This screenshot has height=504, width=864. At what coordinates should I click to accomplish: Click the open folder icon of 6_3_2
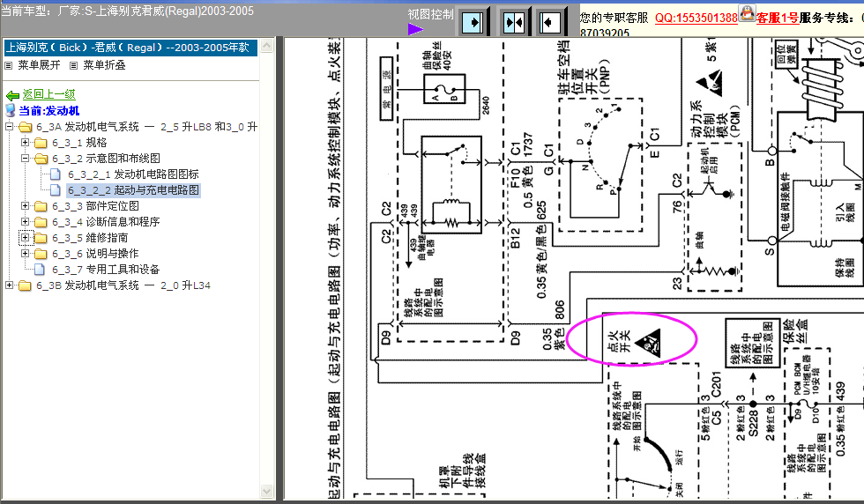[x=41, y=159]
